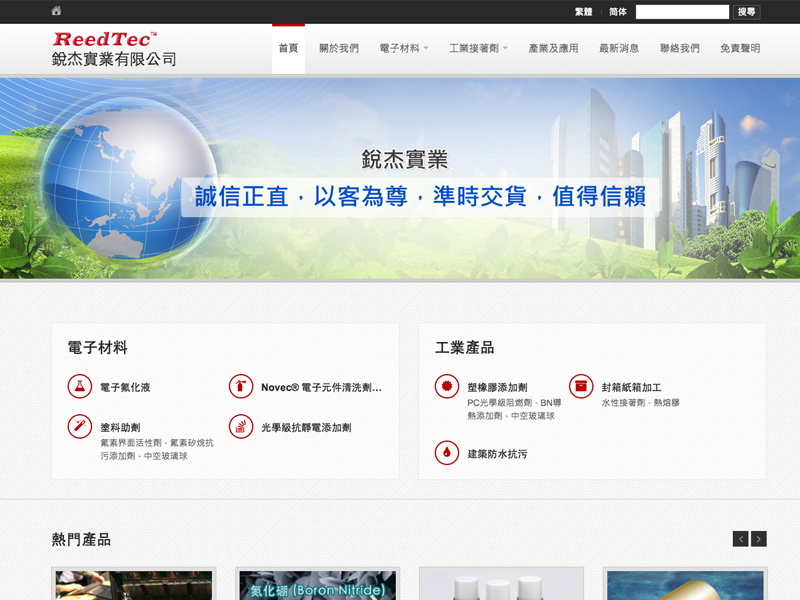This screenshot has width=800, height=600.
Task: Click the 氮化硼 Boron Nitride product thumbnail
Action: click(317, 585)
